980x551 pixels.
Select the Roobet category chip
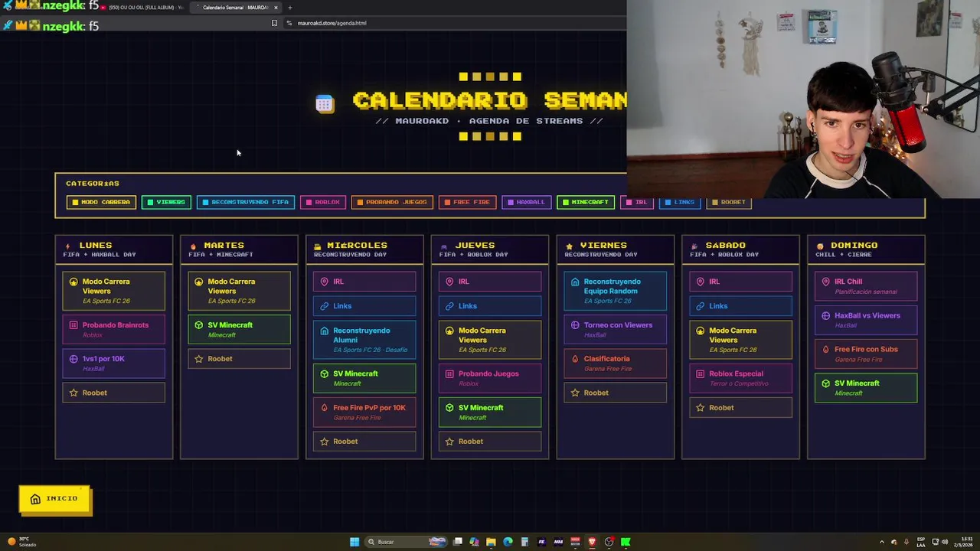click(x=729, y=202)
